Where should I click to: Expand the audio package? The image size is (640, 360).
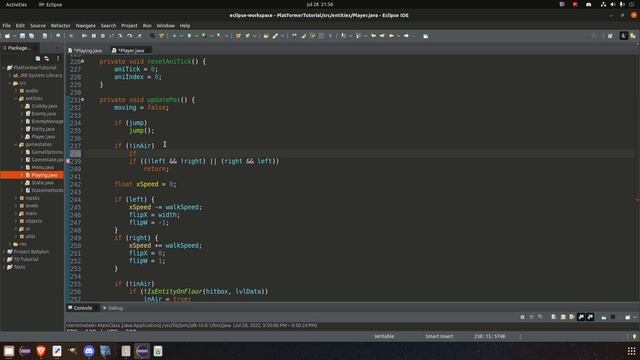[16, 91]
